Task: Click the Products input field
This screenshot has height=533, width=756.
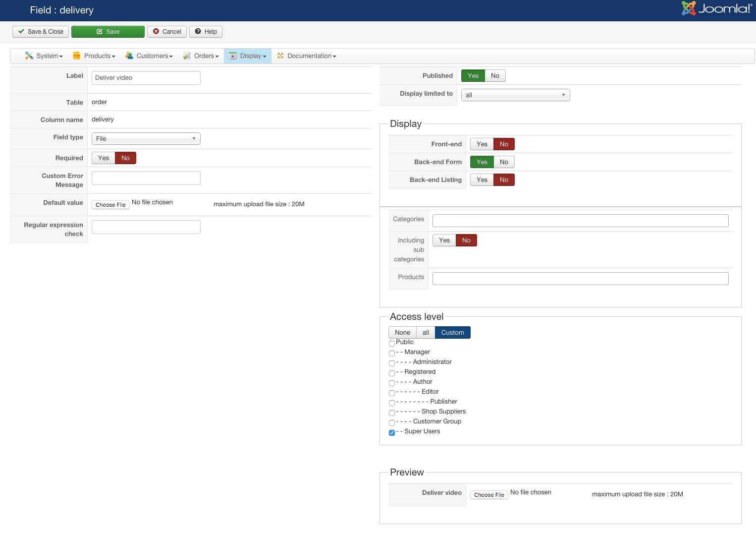Action: [581, 279]
